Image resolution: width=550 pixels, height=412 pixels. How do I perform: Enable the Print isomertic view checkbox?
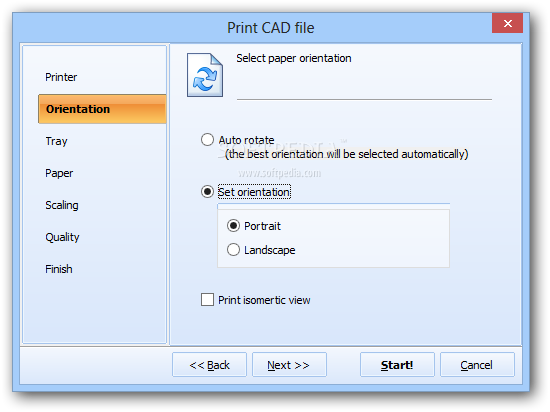207,300
